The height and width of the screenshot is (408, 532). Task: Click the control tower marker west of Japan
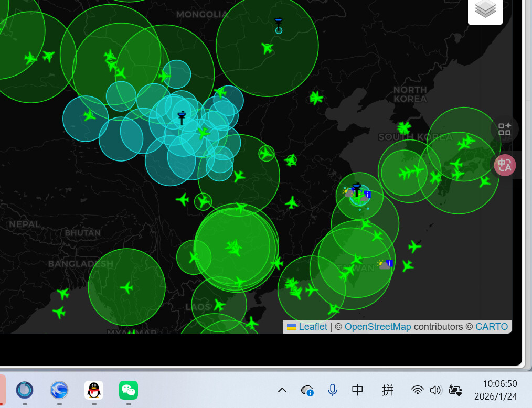357,189
